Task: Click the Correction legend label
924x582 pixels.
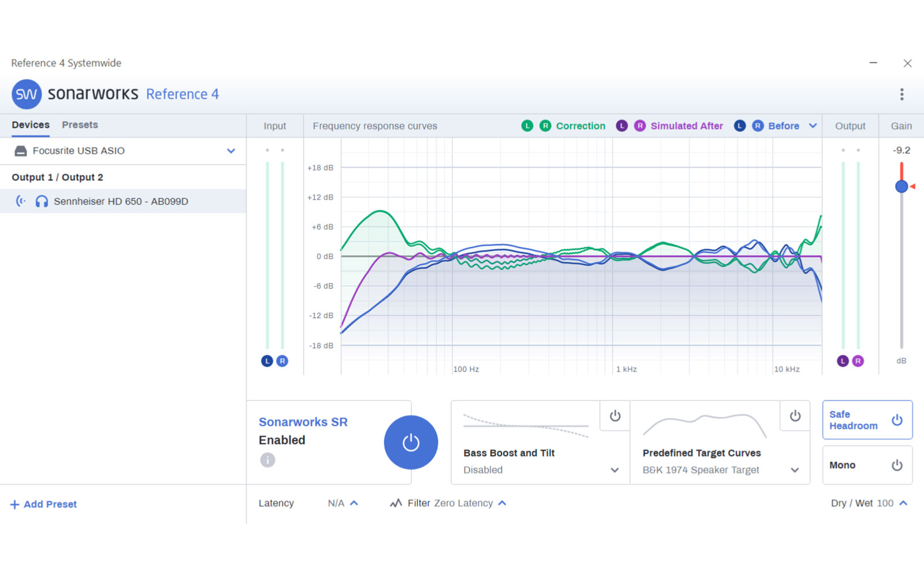Action: click(x=580, y=125)
